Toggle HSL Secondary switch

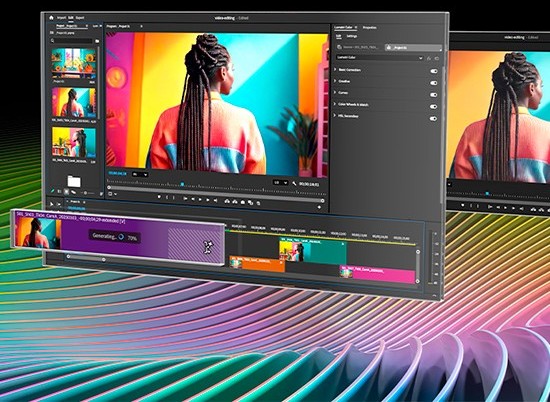[x=434, y=119]
